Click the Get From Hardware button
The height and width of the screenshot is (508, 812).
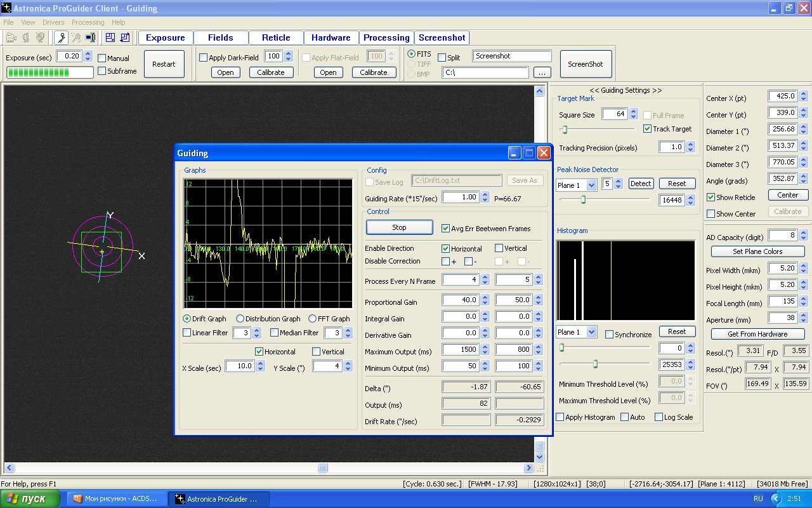tap(757, 334)
